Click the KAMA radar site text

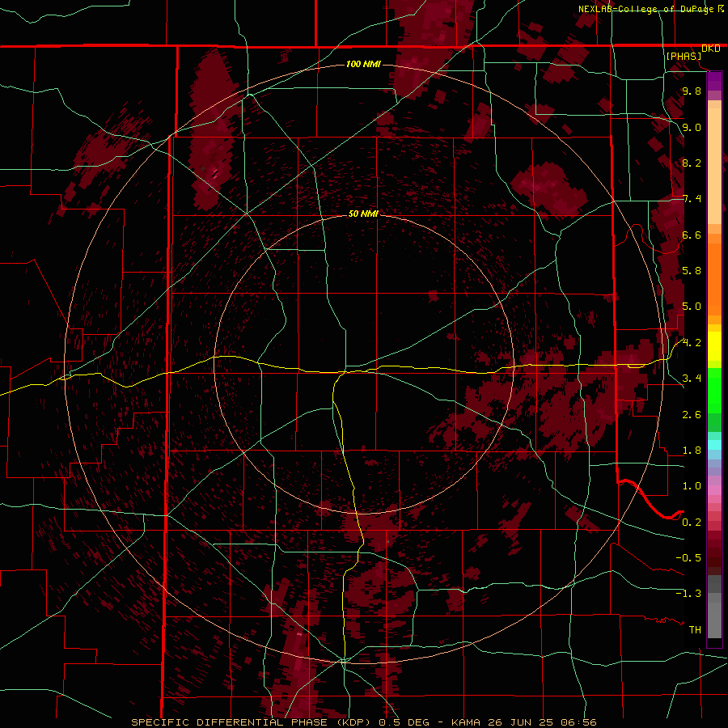[467, 722]
